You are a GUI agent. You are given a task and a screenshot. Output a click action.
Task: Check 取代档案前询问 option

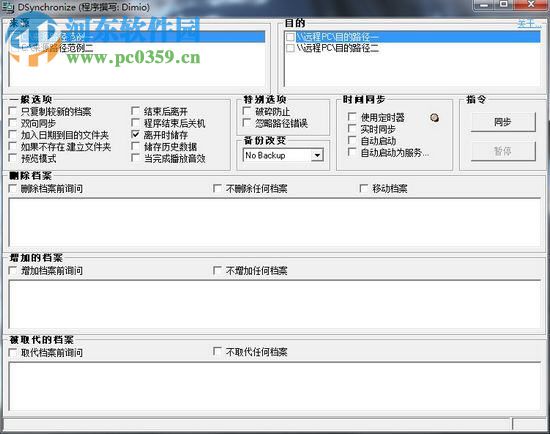(13, 352)
